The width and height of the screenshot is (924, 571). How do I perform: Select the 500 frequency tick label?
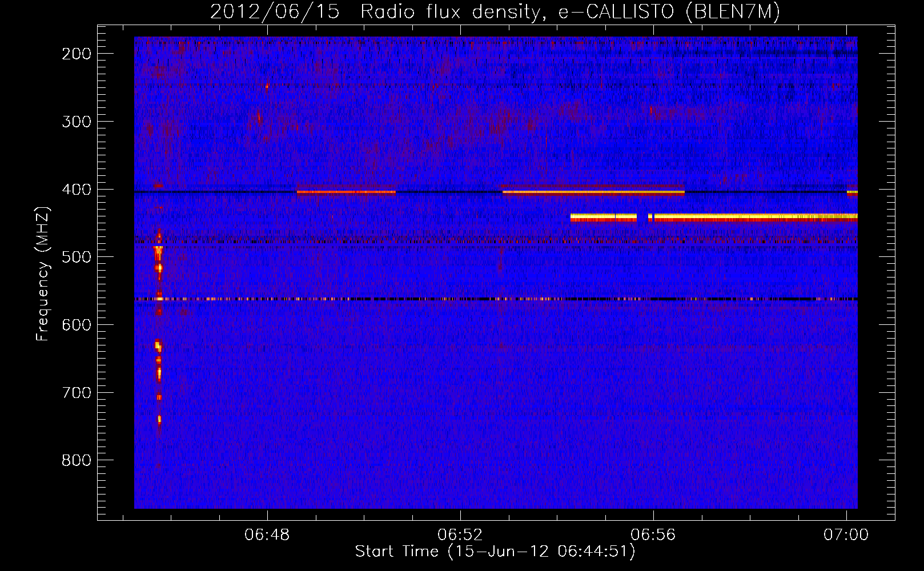pyautogui.click(x=77, y=257)
